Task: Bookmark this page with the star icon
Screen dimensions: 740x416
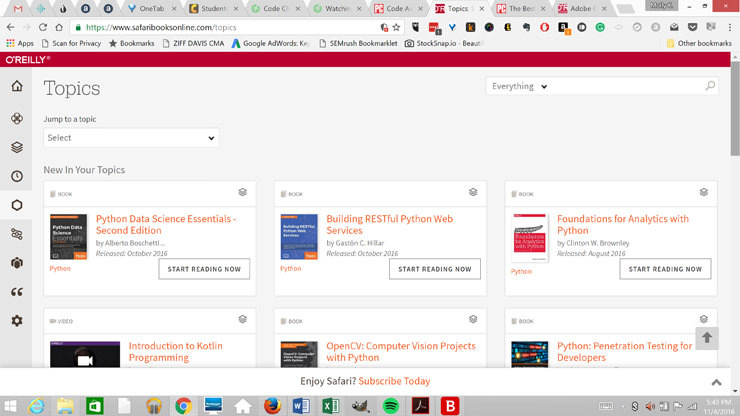Action: point(396,27)
